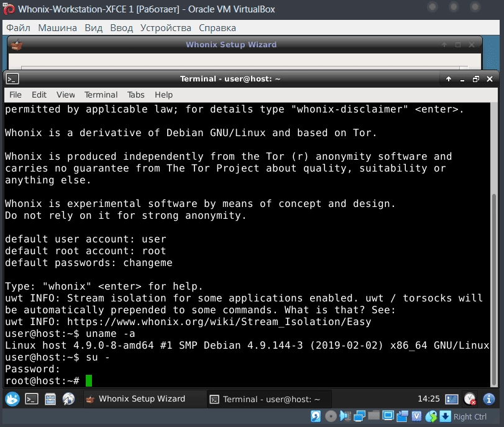Click at the root@host prompt cursor
Screen dimensions: 504x427
89,381
